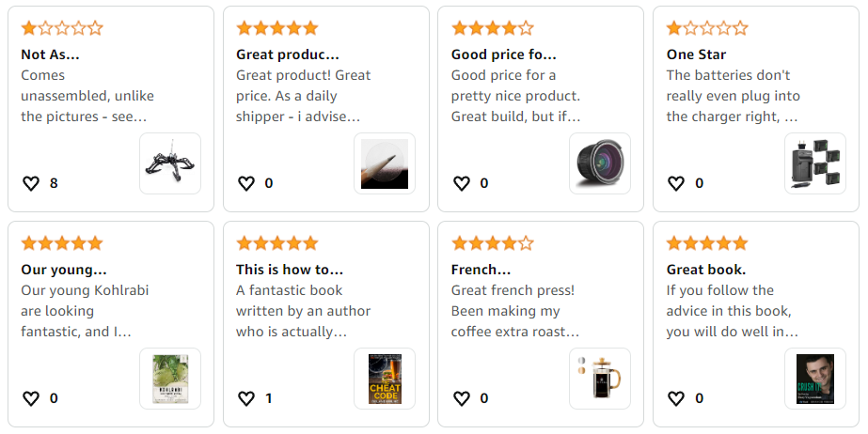Like the 'French...' press review
The width and height of the screenshot is (868, 434).
[462, 398]
